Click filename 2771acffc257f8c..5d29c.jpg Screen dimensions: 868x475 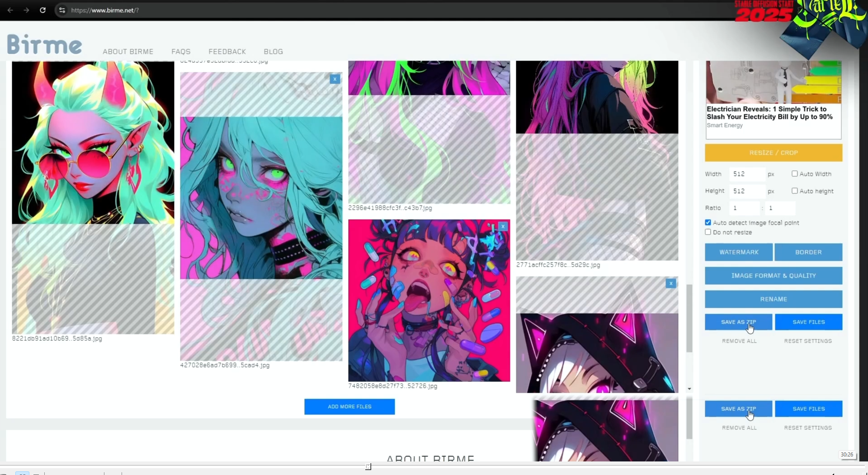[558, 265]
